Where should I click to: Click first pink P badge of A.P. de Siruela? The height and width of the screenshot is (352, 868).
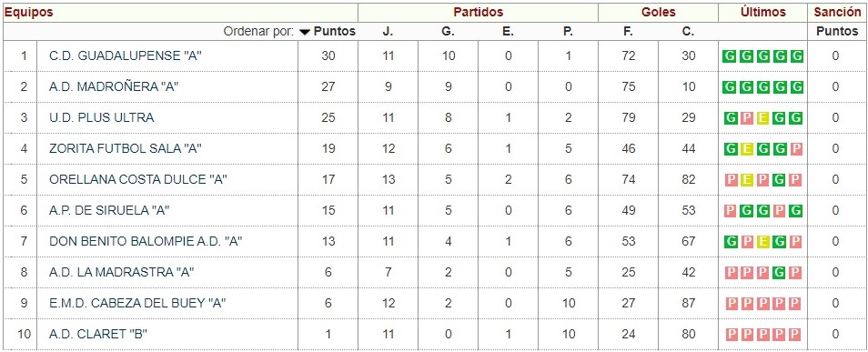731,210
